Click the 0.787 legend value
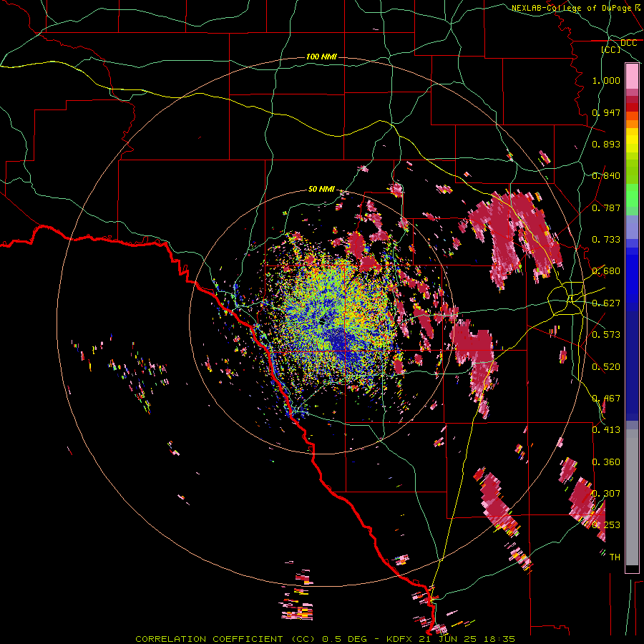This screenshot has width=644, height=644. (606, 208)
